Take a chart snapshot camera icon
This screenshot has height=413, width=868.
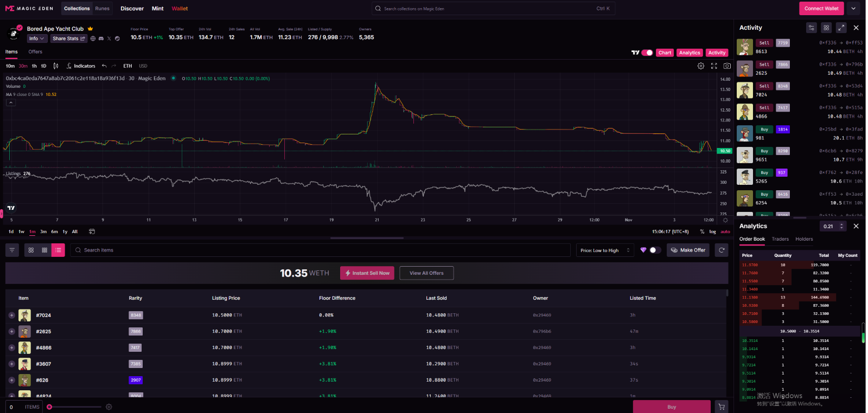tap(727, 66)
